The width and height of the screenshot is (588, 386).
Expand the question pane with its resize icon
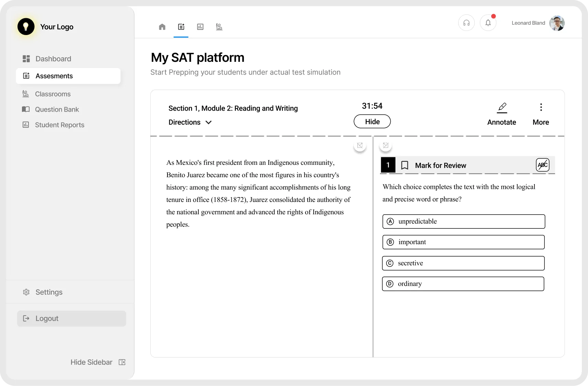(x=385, y=146)
